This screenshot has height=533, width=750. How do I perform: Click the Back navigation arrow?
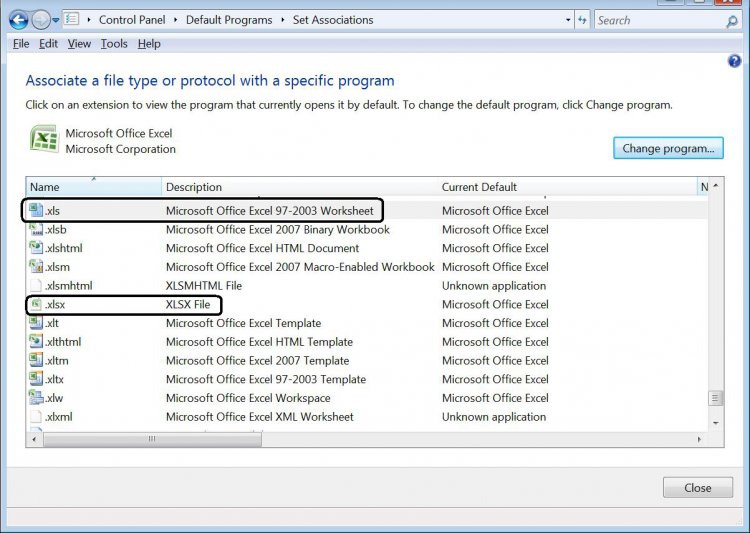19,20
